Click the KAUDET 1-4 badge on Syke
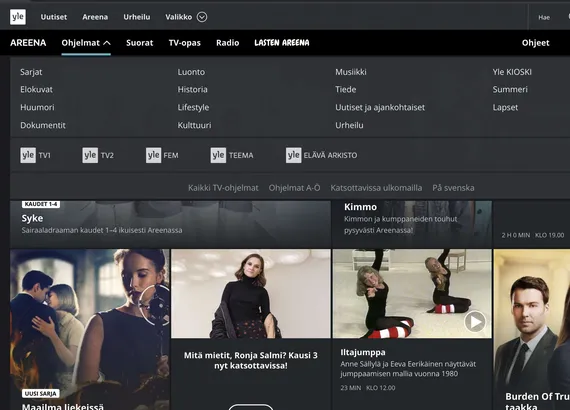570x410 pixels. (x=41, y=204)
